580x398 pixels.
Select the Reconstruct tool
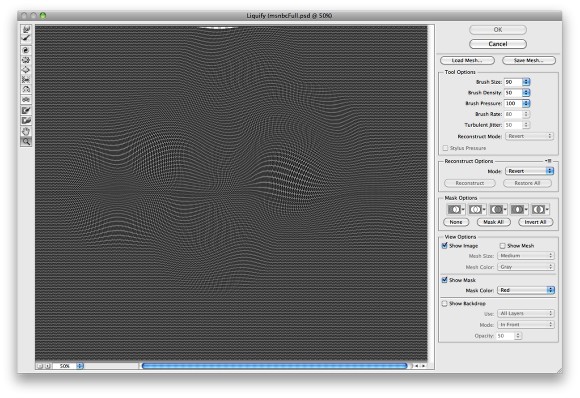[26, 38]
